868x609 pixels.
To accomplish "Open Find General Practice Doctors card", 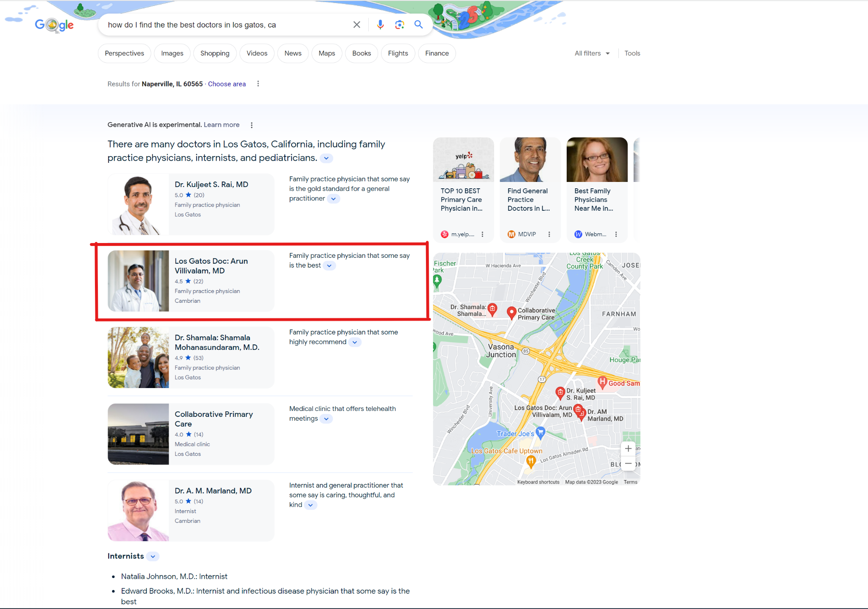I will [530, 190].
